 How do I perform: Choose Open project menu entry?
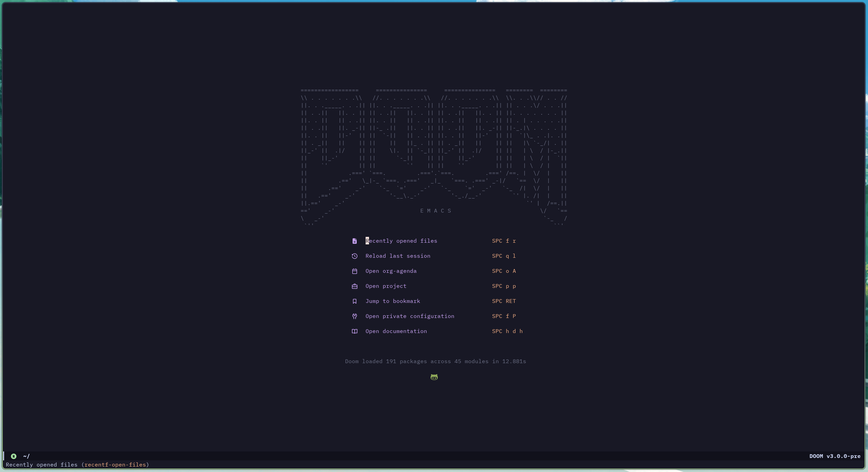[x=386, y=286]
